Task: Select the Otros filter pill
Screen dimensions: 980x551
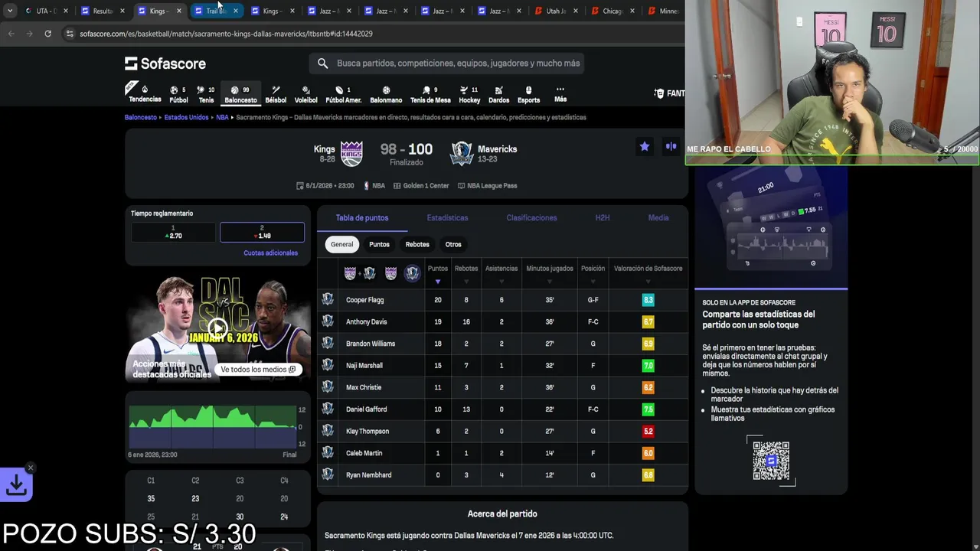Action: coord(453,244)
